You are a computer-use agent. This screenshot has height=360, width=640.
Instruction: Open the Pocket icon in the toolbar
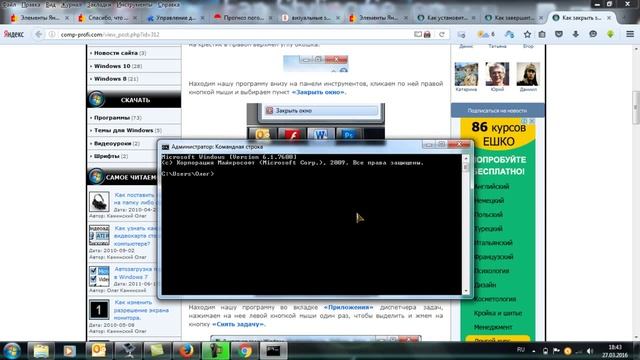coord(559,34)
